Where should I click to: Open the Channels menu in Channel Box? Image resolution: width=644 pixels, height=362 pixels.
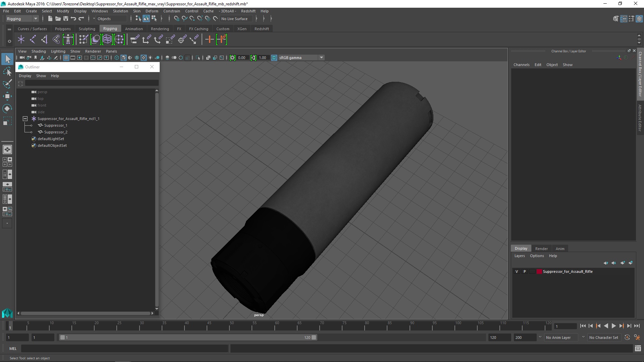(x=521, y=65)
